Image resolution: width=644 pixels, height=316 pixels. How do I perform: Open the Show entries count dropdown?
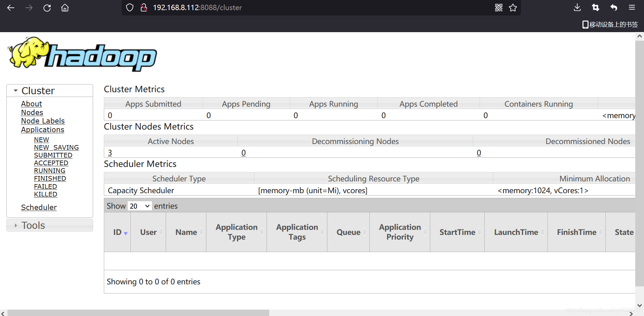click(140, 206)
